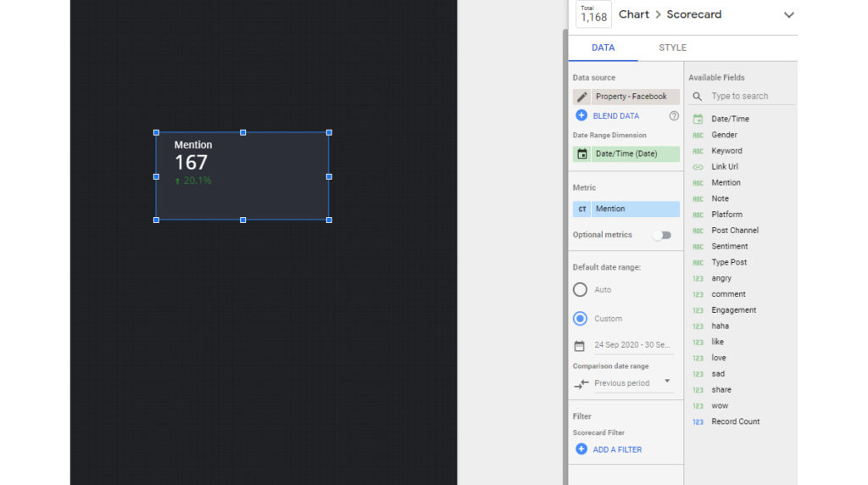868x485 pixels.
Task: Open the Previous period comparison dropdown
Action: point(633,383)
